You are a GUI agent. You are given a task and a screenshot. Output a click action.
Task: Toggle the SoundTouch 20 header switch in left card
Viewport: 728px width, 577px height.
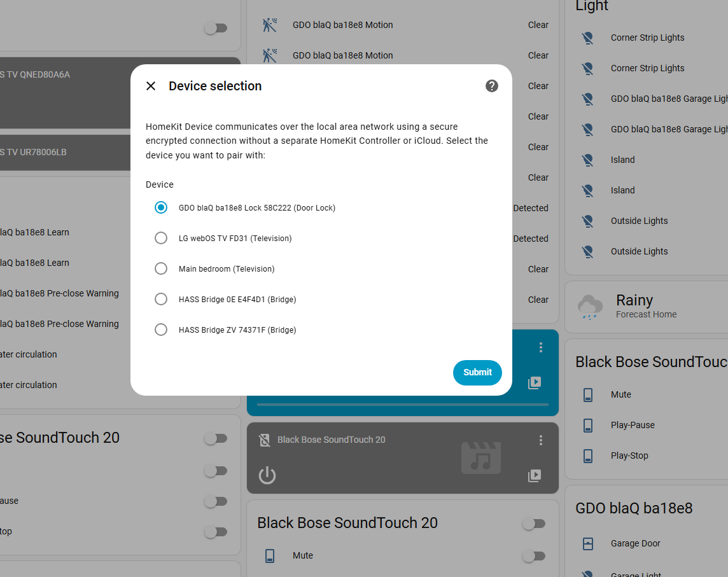(x=216, y=438)
